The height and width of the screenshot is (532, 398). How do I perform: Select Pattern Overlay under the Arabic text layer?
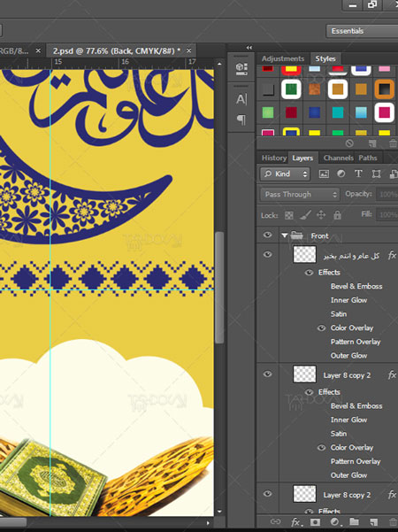356,342
